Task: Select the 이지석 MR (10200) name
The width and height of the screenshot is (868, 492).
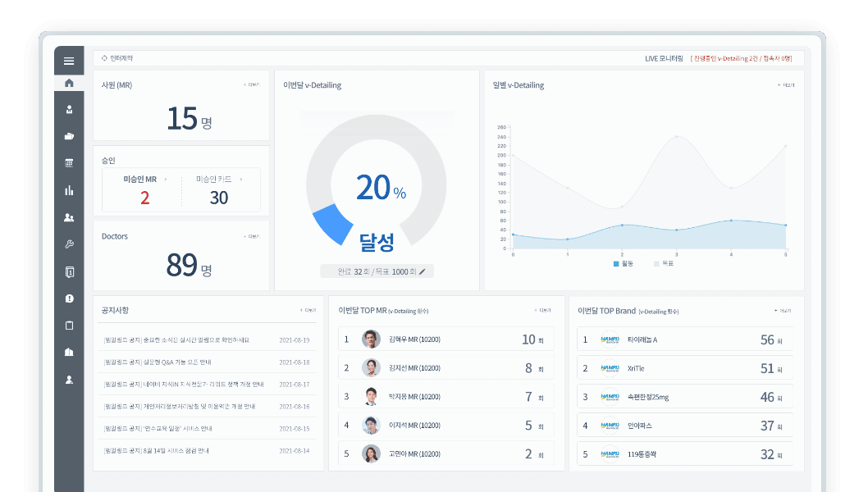Action: click(414, 425)
